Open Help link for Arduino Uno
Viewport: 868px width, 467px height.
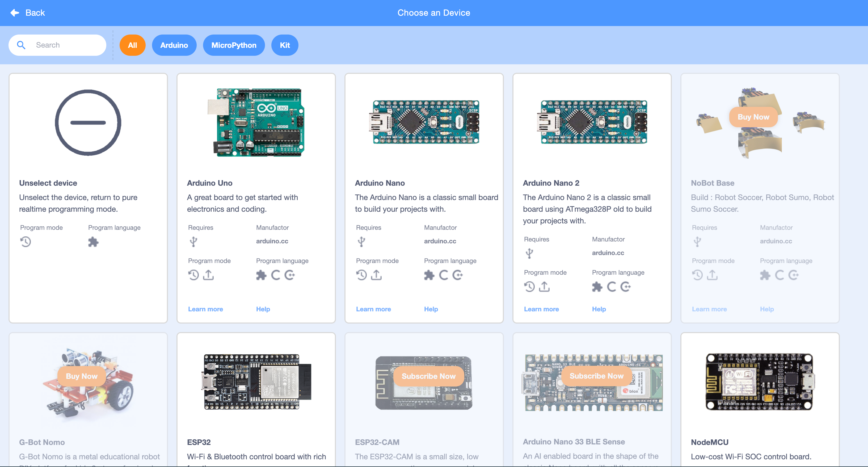click(263, 309)
